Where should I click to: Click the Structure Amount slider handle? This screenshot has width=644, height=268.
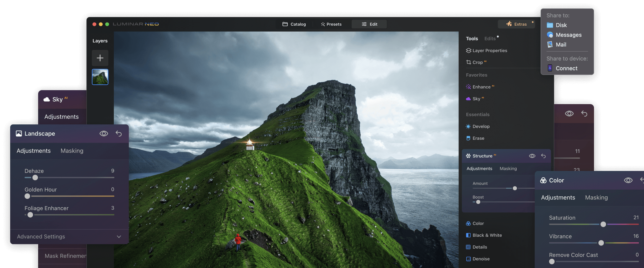point(515,188)
